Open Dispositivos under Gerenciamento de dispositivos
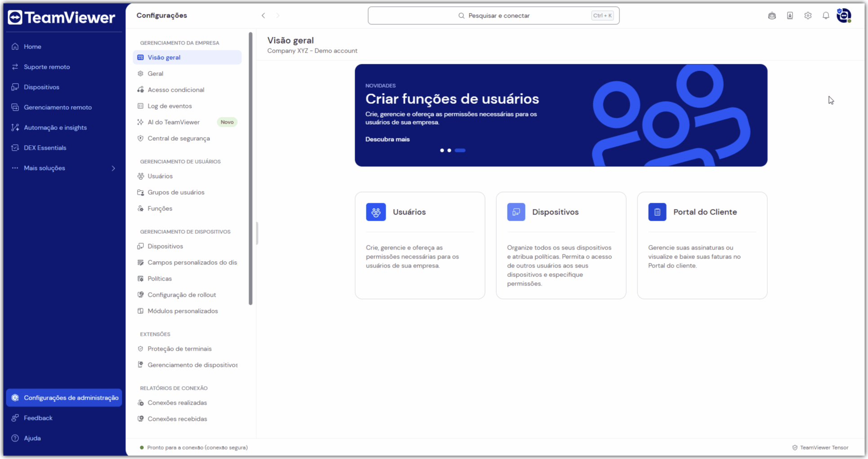The width and height of the screenshot is (868, 459). [x=187, y=246]
